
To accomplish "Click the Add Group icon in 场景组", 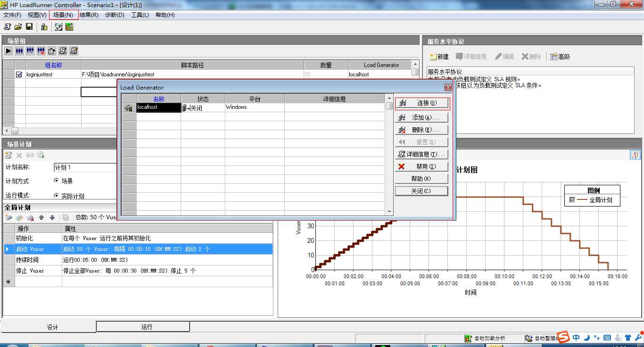I will 30,50.
